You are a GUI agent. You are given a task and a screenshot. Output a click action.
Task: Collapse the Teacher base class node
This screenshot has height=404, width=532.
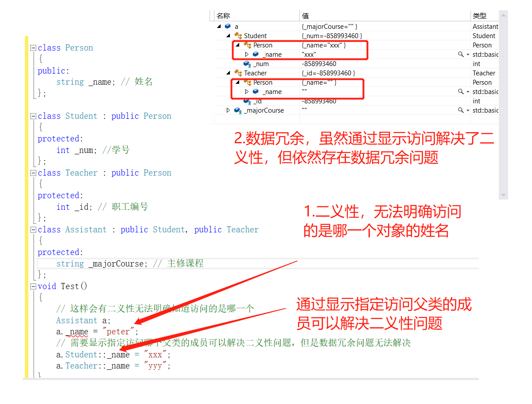pos(229,73)
